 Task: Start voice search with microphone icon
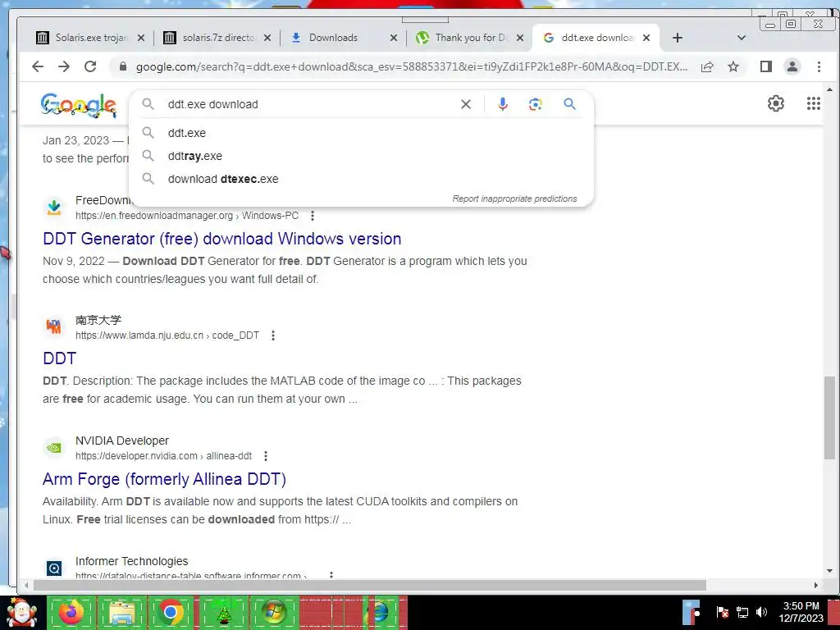503,104
